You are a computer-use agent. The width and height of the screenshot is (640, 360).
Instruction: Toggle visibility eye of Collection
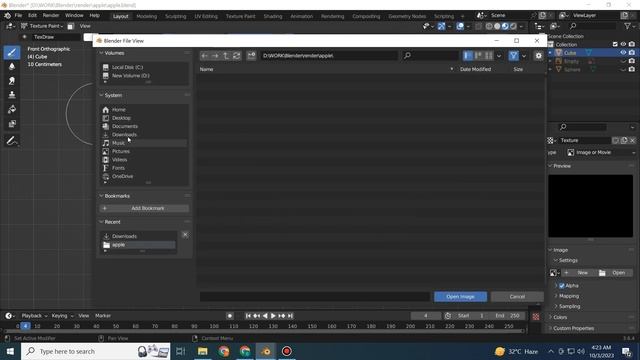pyautogui.click(x=623, y=44)
